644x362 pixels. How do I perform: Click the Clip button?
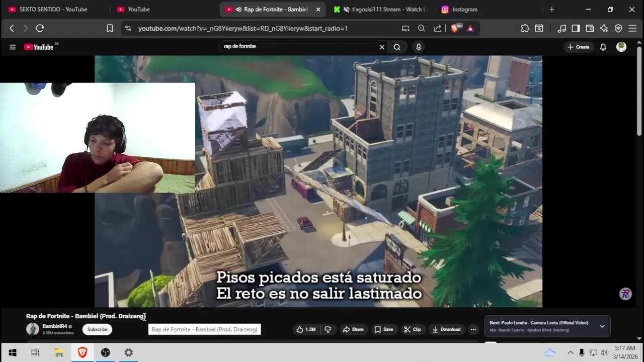(412, 329)
